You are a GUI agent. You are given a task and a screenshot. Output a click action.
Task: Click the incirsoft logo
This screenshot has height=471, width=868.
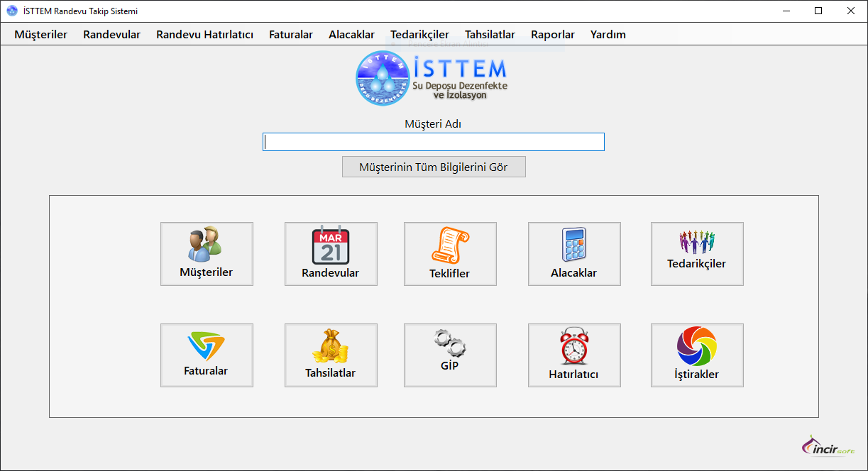pyautogui.click(x=828, y=446)
